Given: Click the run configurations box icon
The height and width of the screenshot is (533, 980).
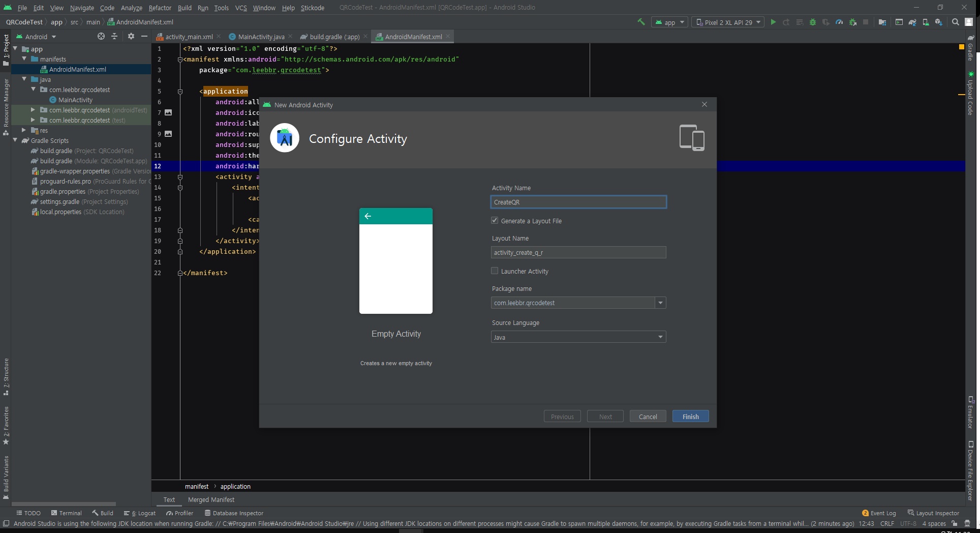Looking at the screenshot, I should click(899, 22).
